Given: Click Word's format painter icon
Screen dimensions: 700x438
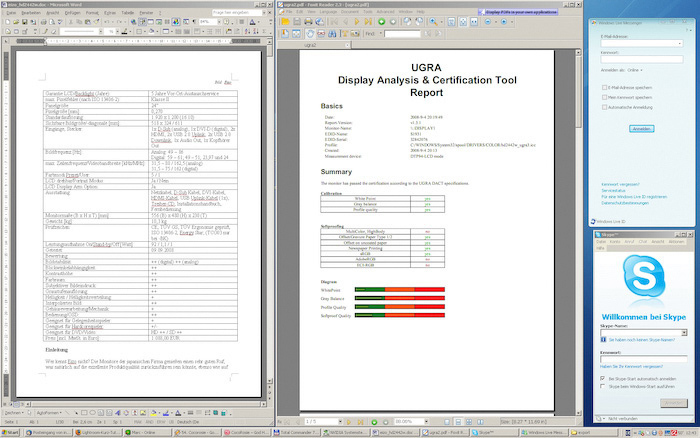Looking at the screenshot, I should [96, 22].
